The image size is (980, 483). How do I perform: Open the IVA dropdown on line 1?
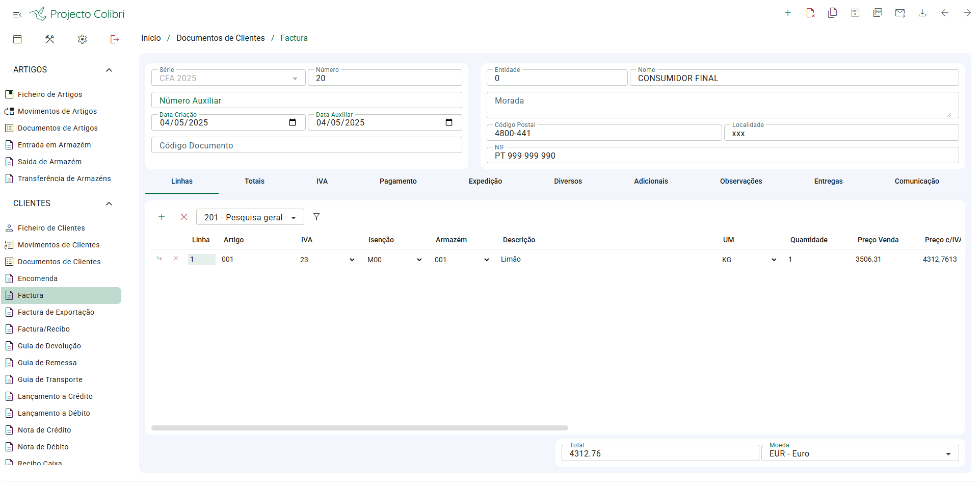[327, 260]
